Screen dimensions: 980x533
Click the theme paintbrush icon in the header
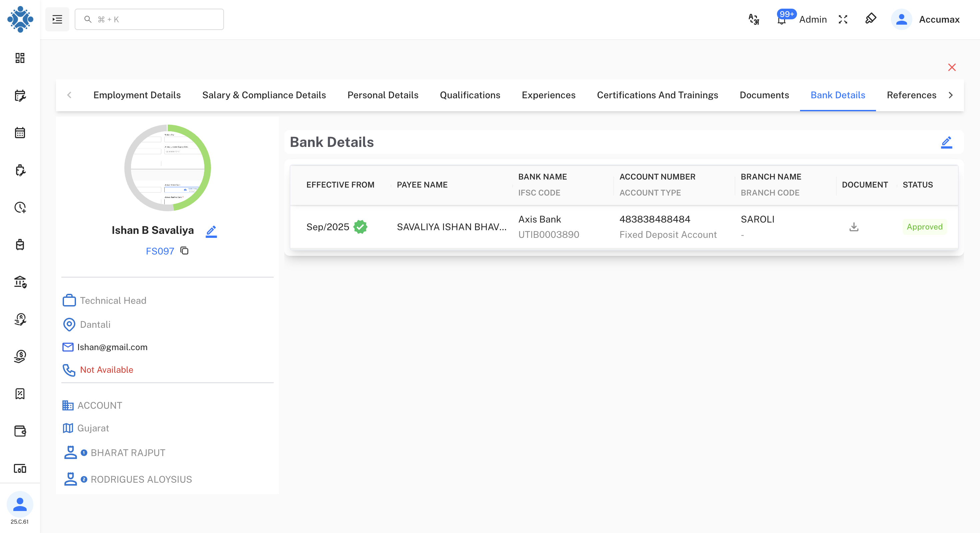pyautogui.click(x=870, y=19)
